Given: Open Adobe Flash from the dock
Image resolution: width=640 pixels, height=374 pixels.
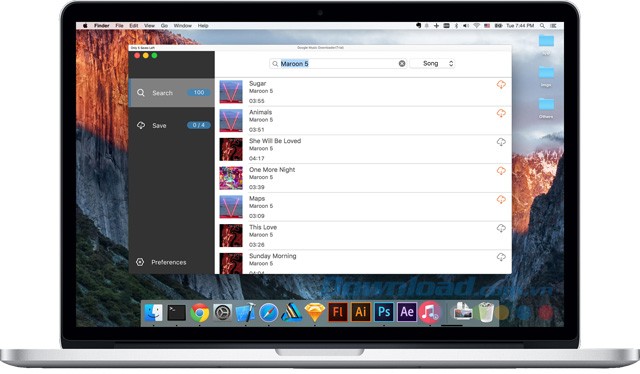Looking at the screenshot, I should (338, 312).
